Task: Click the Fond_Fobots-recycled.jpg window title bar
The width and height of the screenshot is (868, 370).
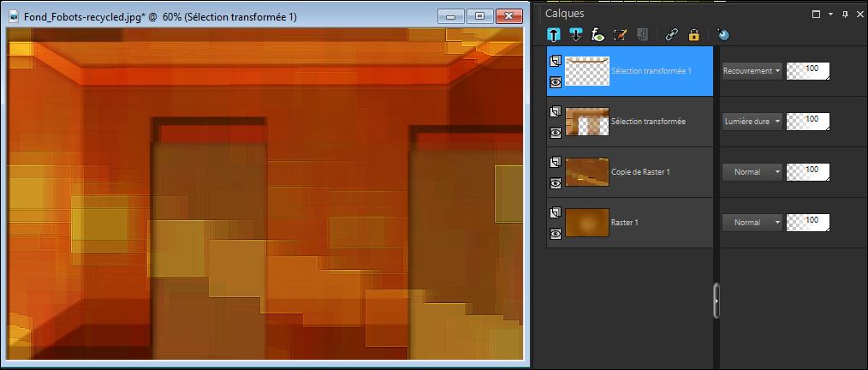Action: click(x=265, y=16)
